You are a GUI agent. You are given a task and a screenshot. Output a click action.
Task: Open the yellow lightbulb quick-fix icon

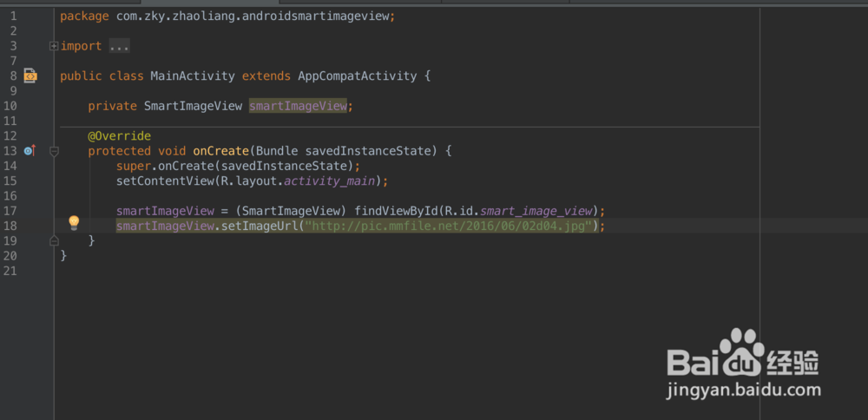click(x=74, y=223)
